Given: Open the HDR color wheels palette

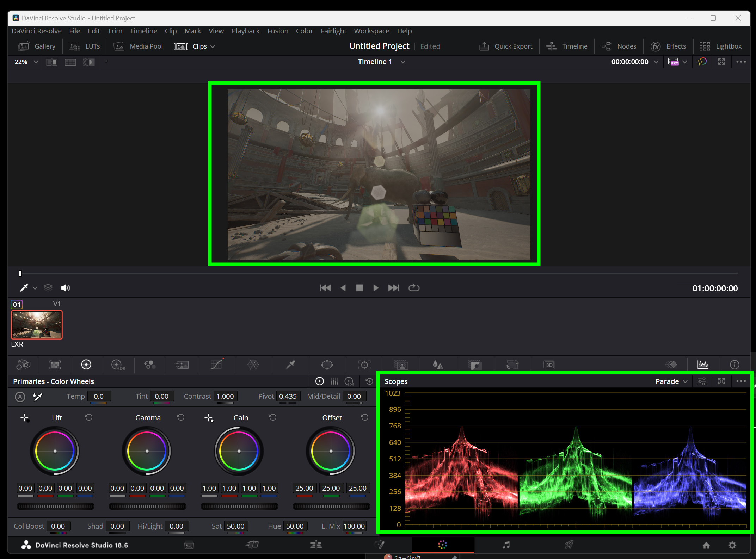Looking at the screenshot, I should point(118,365).
